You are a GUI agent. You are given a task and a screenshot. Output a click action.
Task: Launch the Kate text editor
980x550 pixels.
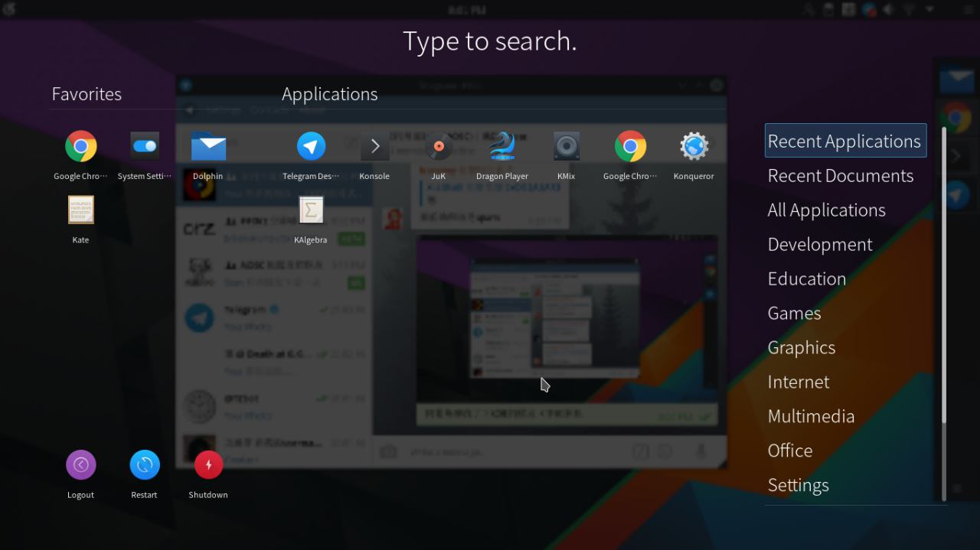[x=80, y=210]
